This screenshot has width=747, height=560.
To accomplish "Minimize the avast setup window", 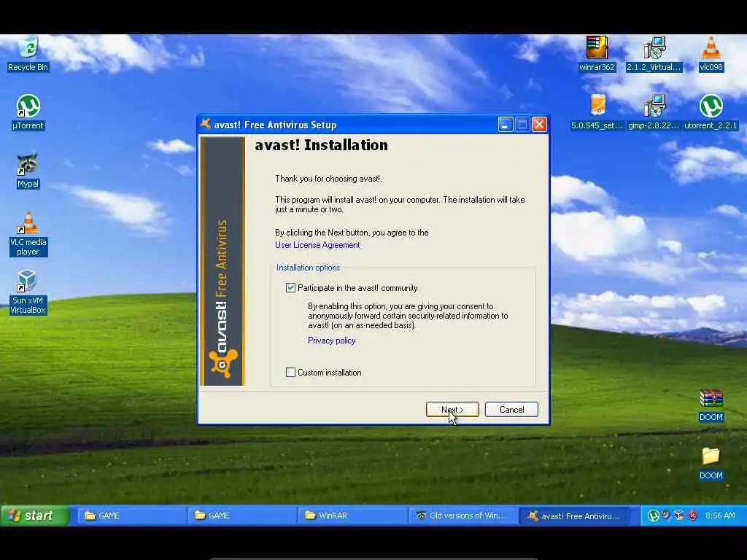I will point(505,125).
